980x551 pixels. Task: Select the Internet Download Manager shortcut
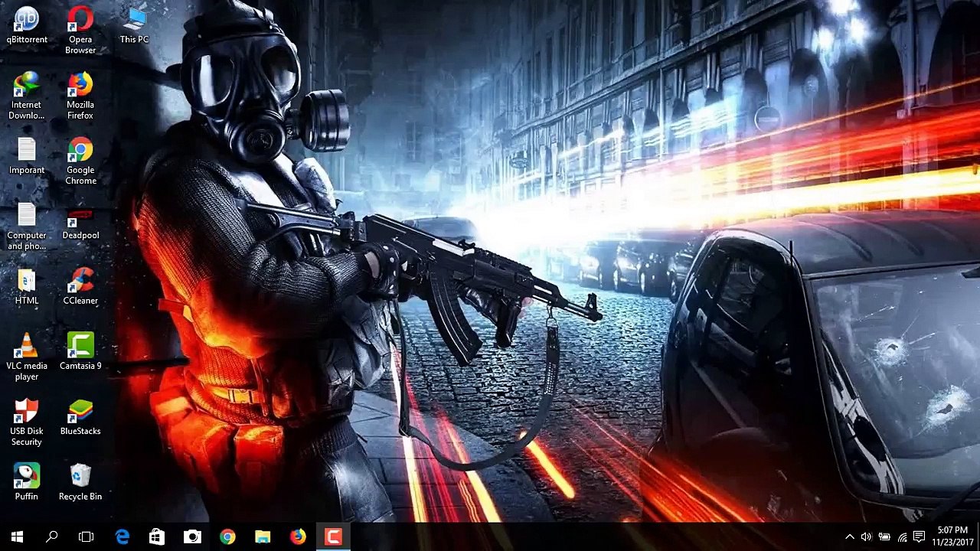tap(27, 96)
